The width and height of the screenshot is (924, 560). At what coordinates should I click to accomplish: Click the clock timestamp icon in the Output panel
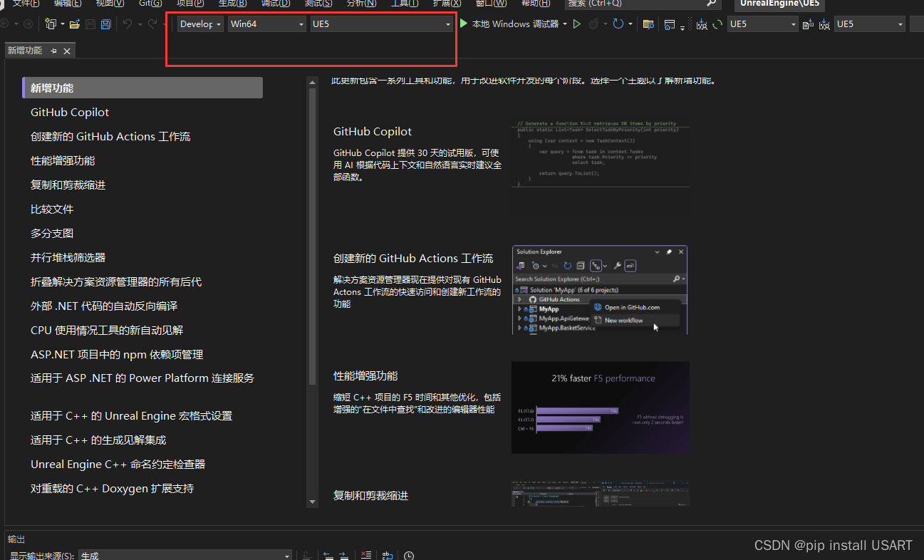[409, 556]
